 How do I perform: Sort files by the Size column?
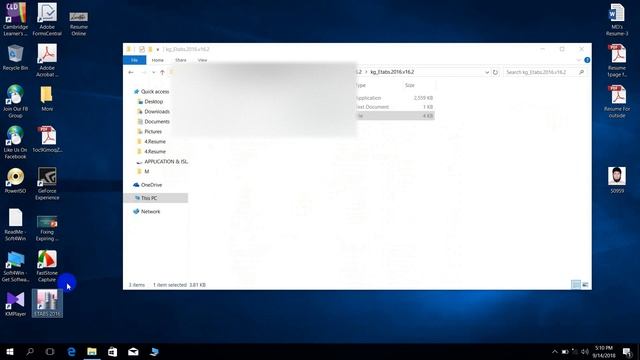point(409,85)
